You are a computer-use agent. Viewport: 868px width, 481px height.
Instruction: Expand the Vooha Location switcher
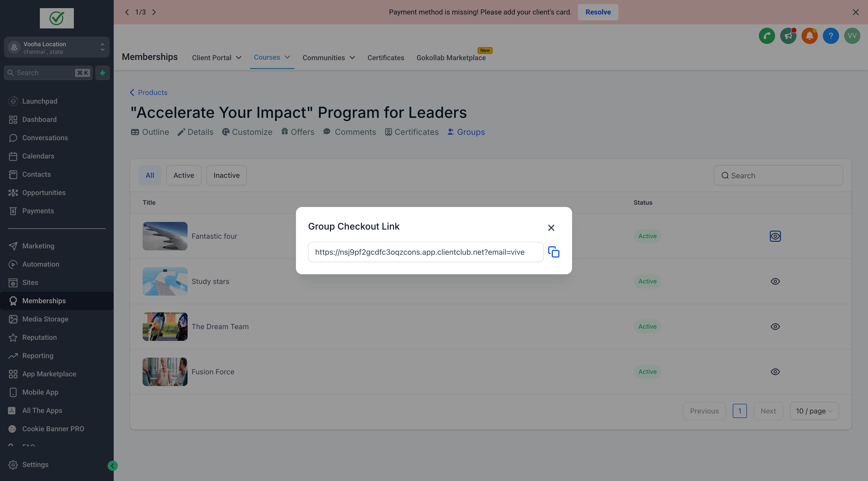[57, 47]
